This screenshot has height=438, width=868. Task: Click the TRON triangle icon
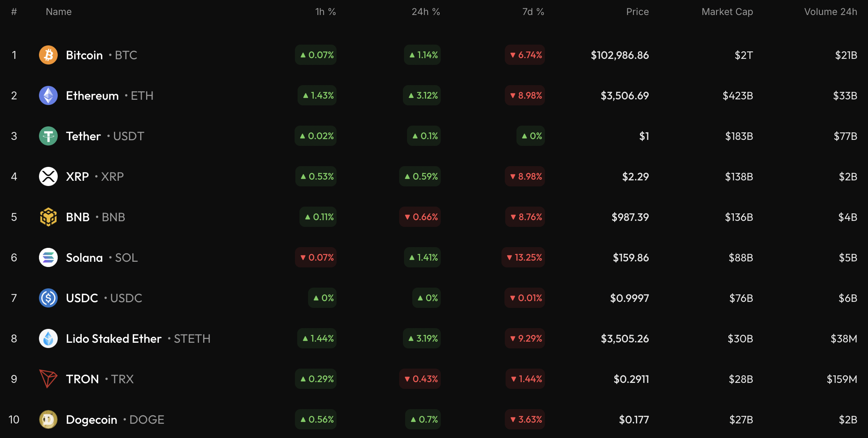[48, 379]
